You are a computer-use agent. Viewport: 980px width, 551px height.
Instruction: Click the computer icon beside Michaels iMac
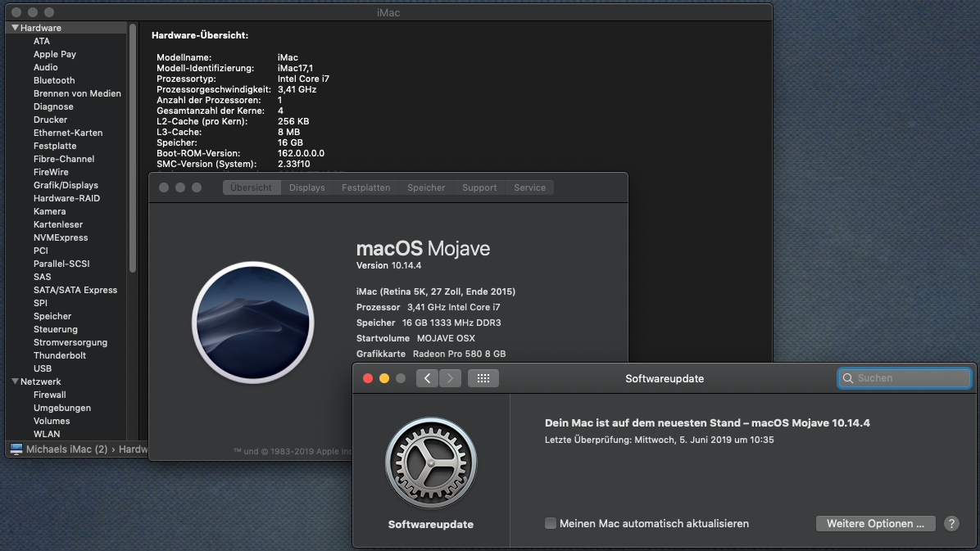(x=16, y=449)
